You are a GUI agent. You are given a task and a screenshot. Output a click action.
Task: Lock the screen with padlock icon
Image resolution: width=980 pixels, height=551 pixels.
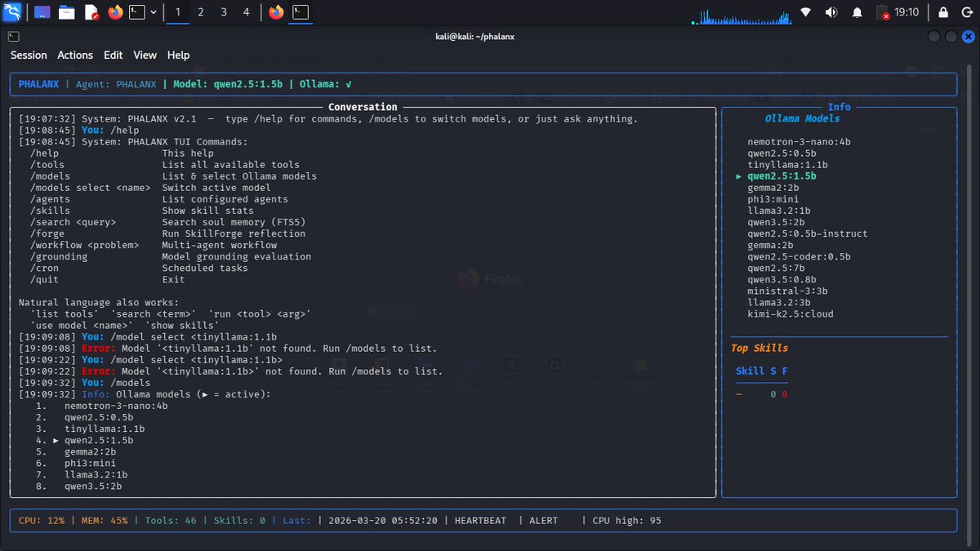(x=943, y=12)
